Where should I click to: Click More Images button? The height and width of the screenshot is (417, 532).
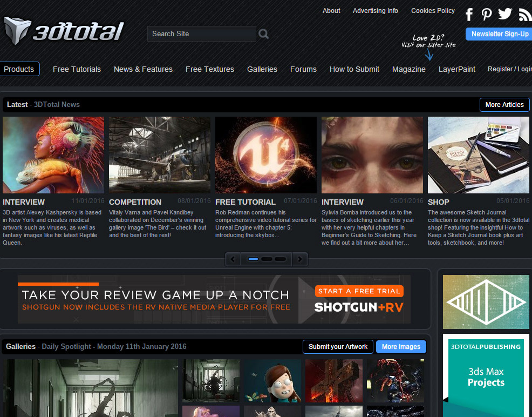[401, 347]
